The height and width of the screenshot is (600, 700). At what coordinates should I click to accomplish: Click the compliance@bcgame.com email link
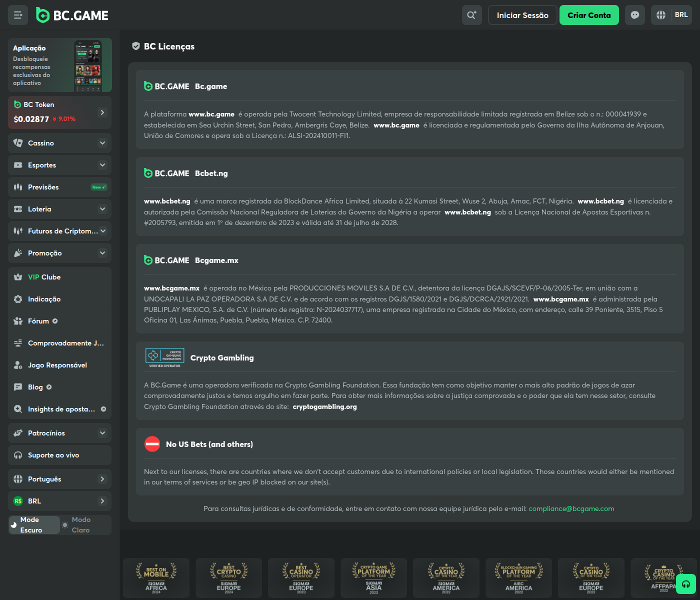(x=571, y=508)
